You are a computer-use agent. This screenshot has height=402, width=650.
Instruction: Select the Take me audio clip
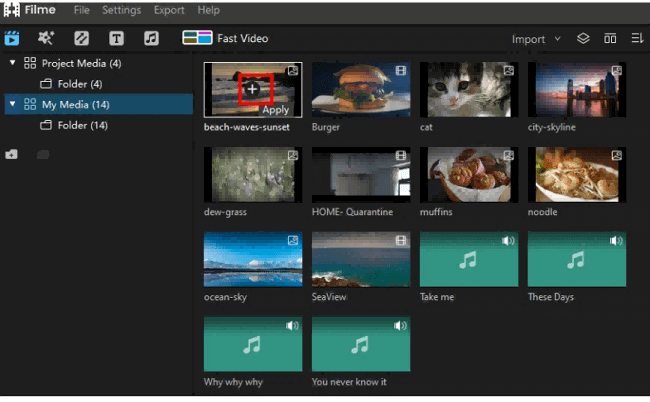coord(469,259)
